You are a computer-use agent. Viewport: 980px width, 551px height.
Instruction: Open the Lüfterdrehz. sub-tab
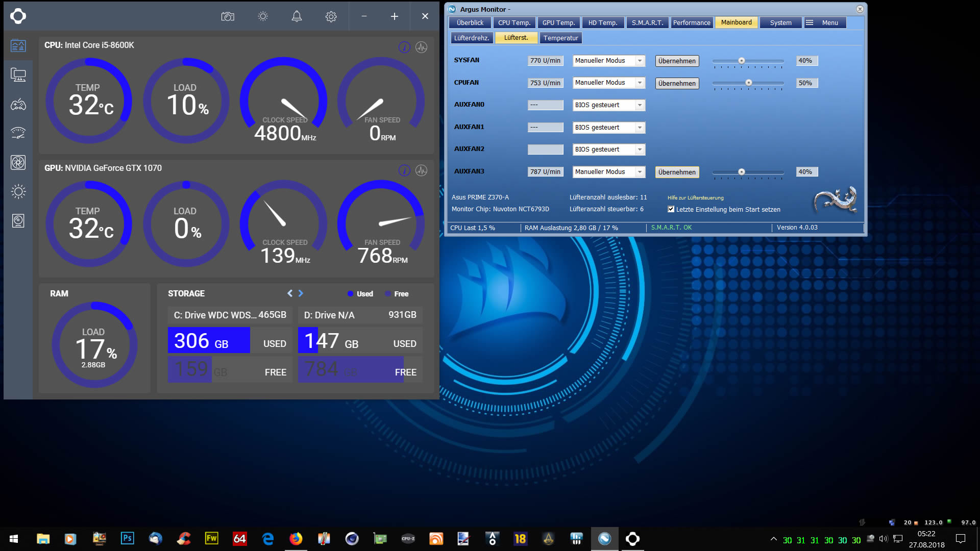pyautogui.click(x=472, y=38)
